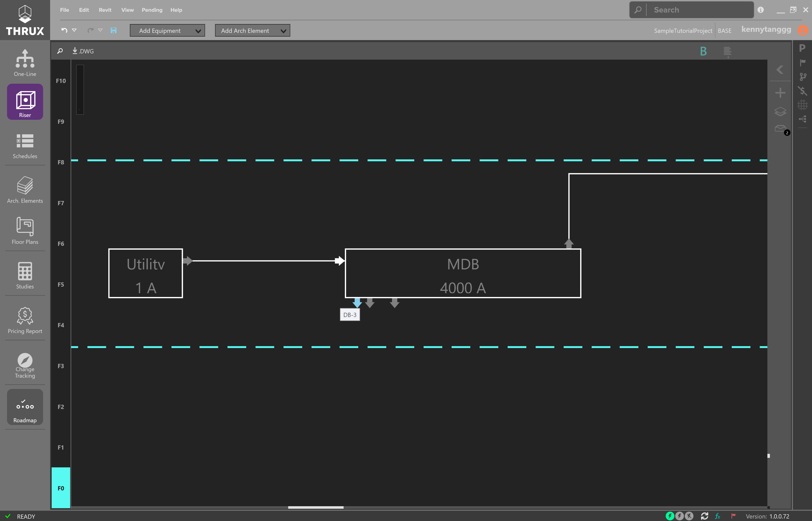Click the P icon in right strip
This screenshot has height=521, width=812.
click(802, 48)
